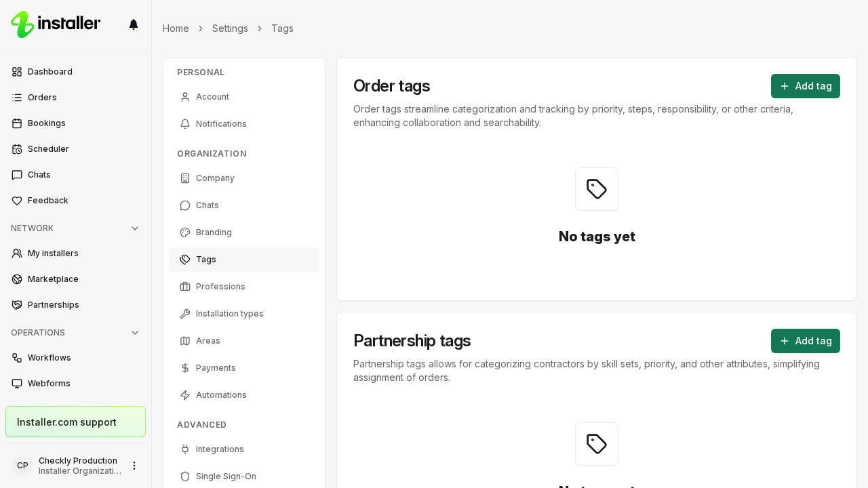Open Company settings
The height and width of the screenshot is (488, 868).
[x=244, y=178]
